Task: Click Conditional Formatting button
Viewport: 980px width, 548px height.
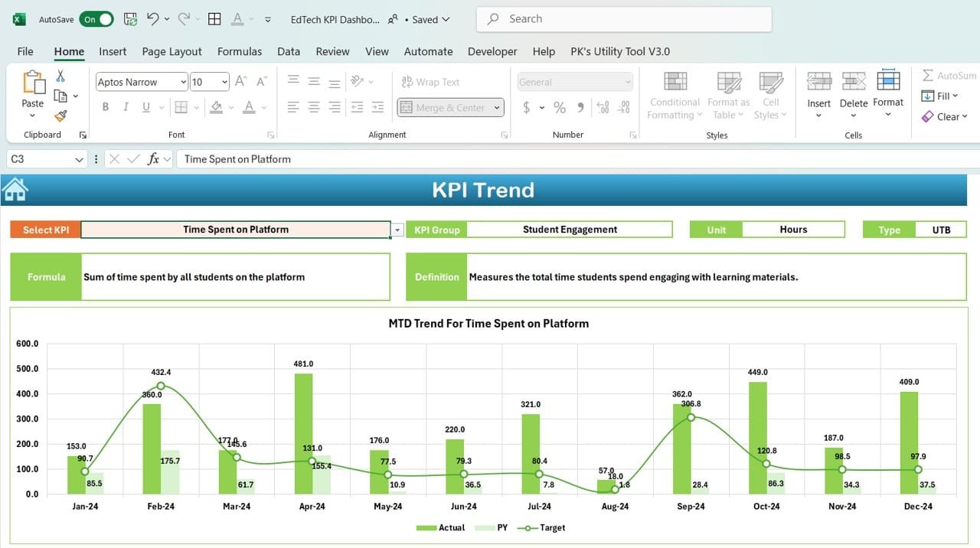Action: (x=675, y=96)
